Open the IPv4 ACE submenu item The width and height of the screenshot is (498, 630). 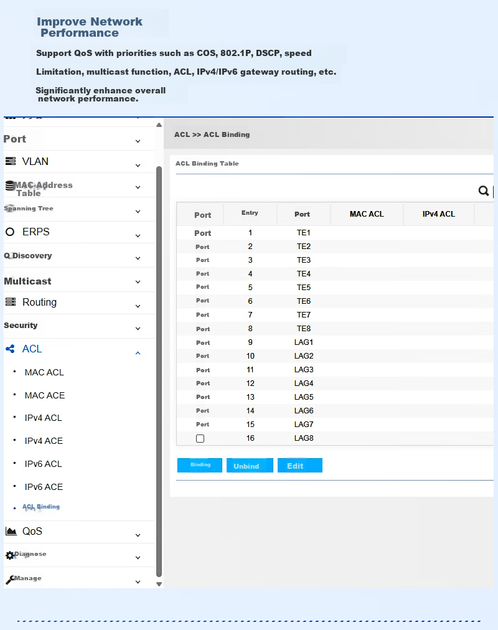coord(43,441)
